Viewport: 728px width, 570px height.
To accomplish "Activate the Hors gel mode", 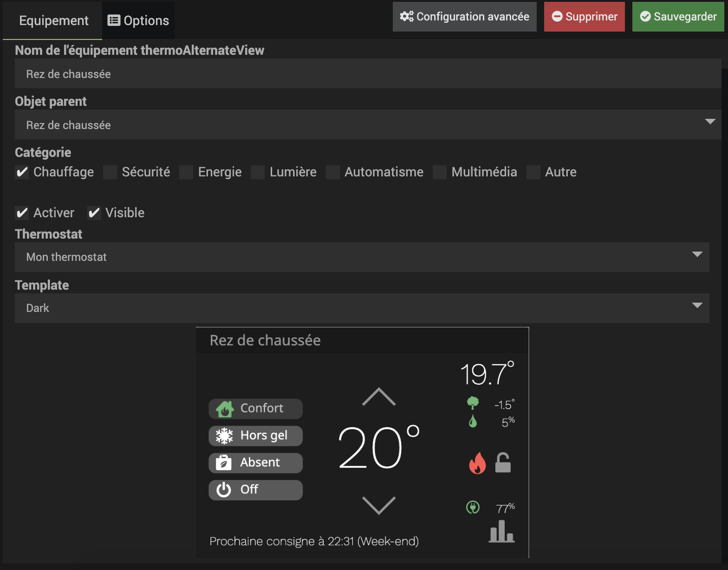I will pos(255,436).
